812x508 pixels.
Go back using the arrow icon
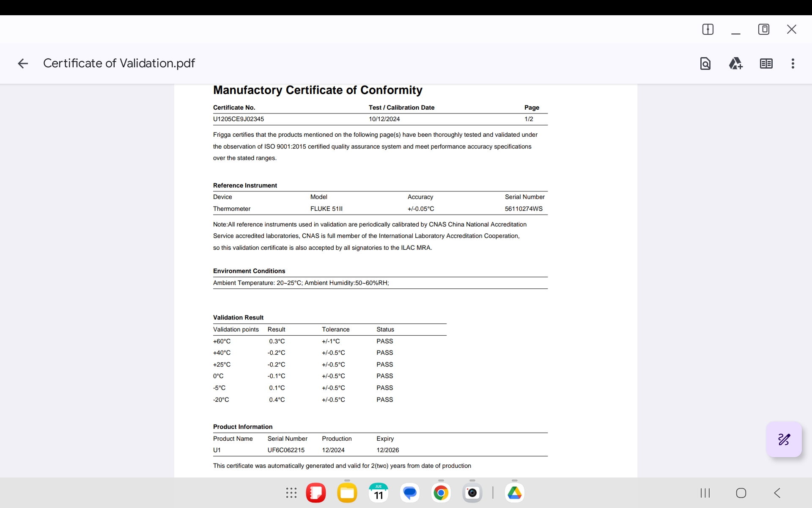pyautogui.click(x=23, y=63)
